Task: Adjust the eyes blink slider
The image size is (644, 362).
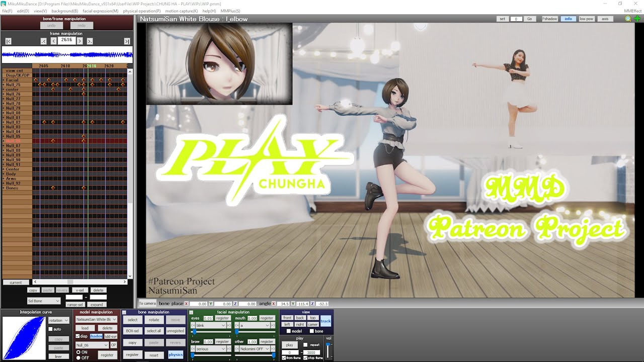Action: [x=211, y=332]
